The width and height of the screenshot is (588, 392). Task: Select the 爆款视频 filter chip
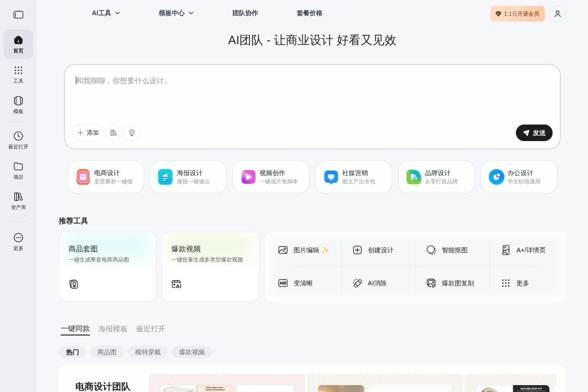coord(192,352)
